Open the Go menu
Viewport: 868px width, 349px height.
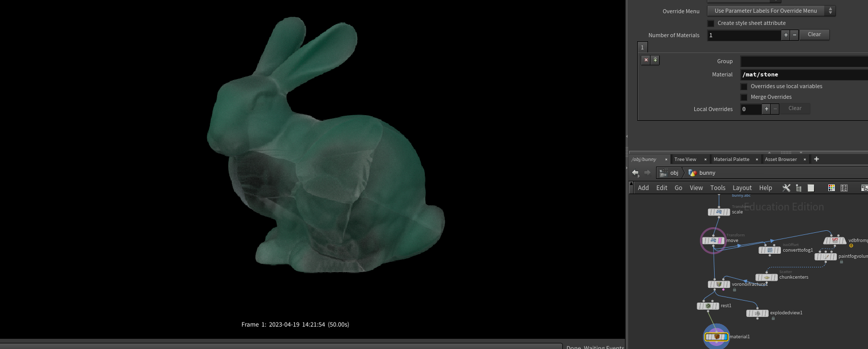(x=679, y=188)
